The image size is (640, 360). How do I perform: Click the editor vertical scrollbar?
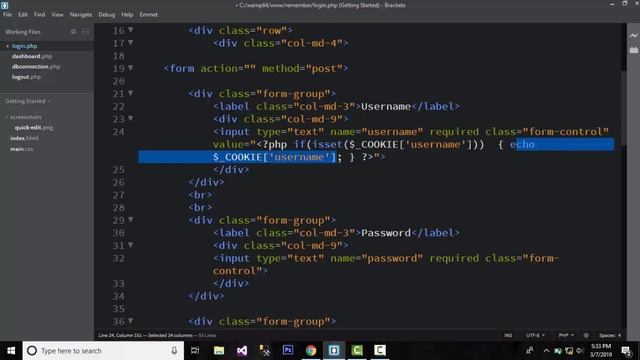point(623,107)
